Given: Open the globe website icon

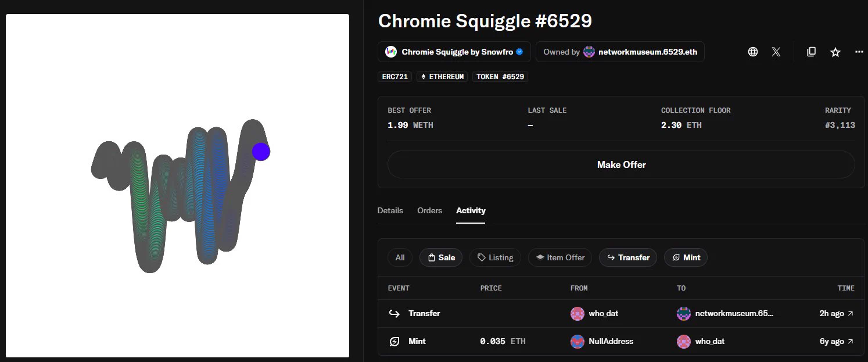Looking at the screenshot, I should coord(753,52).
